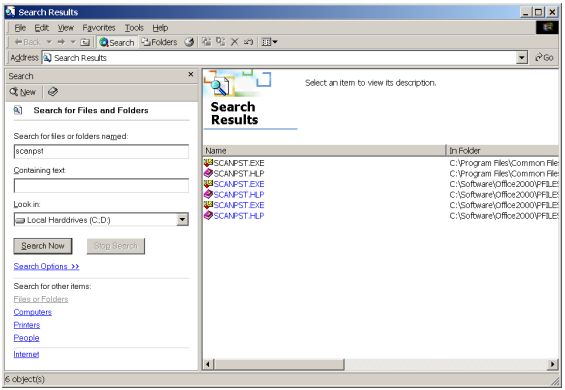Expand the Address bar dropdown arrow

[522, 58]
